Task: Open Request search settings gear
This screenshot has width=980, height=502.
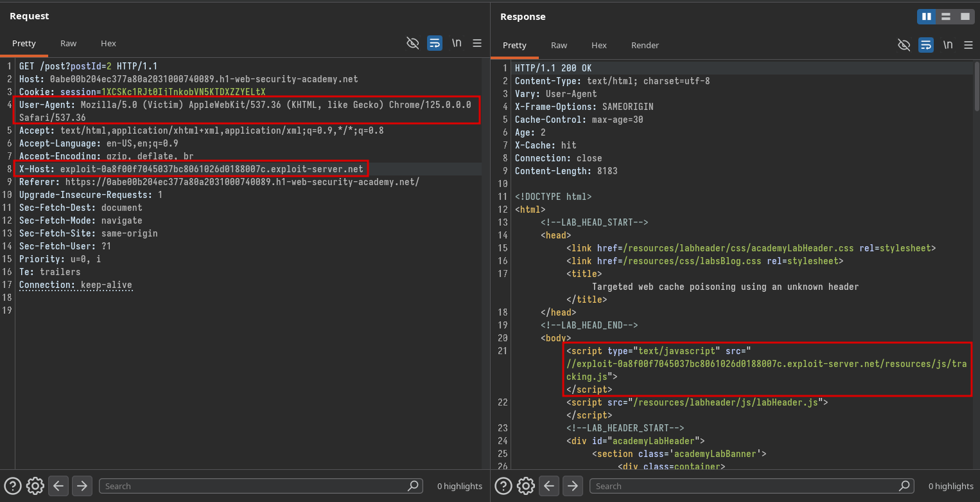Action: (35, 486)
